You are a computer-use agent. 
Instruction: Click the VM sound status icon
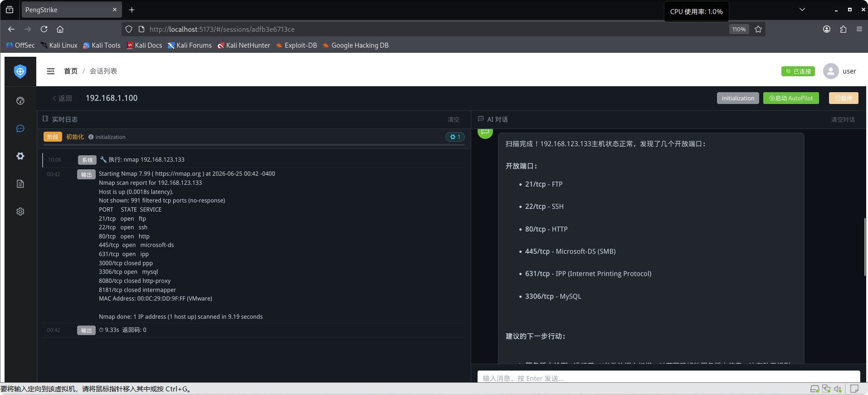click(x=838, y=389)
